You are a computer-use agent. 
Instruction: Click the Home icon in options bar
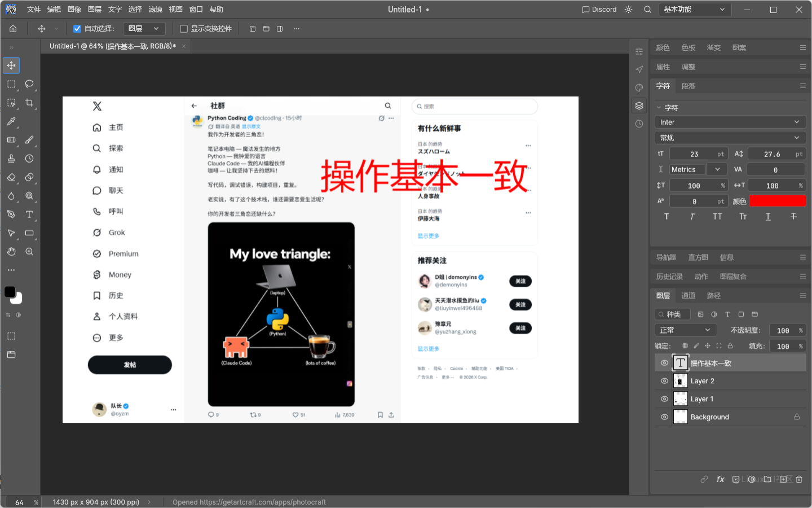13,29
